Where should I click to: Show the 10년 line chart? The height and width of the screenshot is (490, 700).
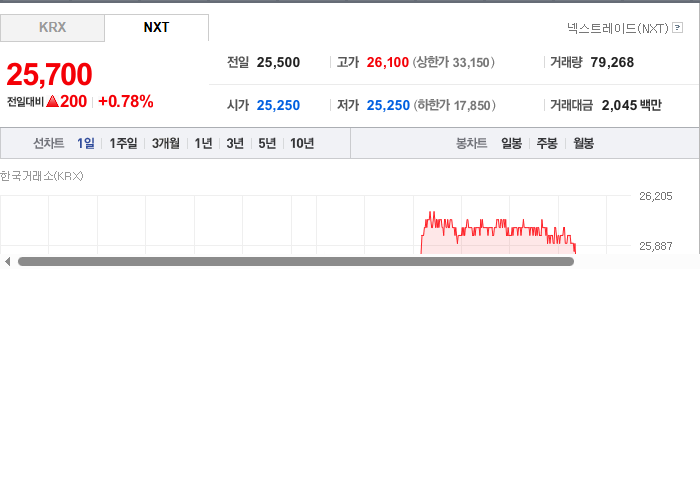pyautogui.click(x=302, y=143)
